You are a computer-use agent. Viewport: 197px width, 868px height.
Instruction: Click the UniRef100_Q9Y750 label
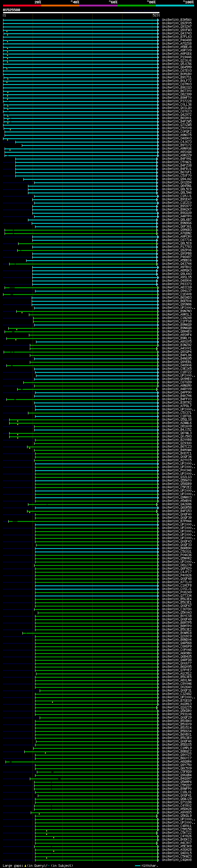point(176,765)
